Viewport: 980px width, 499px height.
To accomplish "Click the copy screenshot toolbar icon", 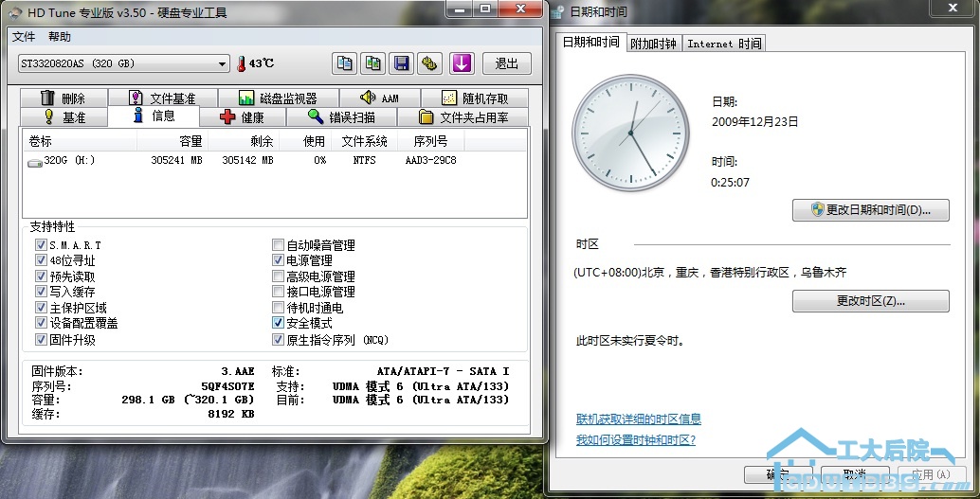I will [373, 63].
